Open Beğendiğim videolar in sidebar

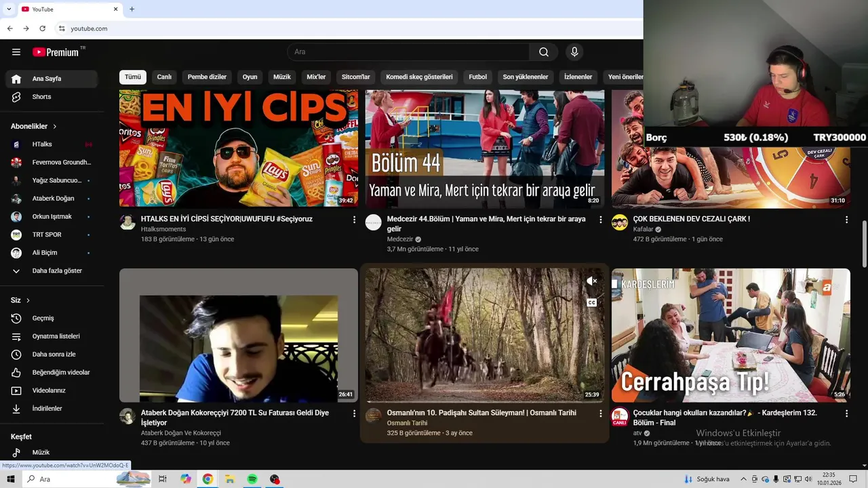(52, 373)
